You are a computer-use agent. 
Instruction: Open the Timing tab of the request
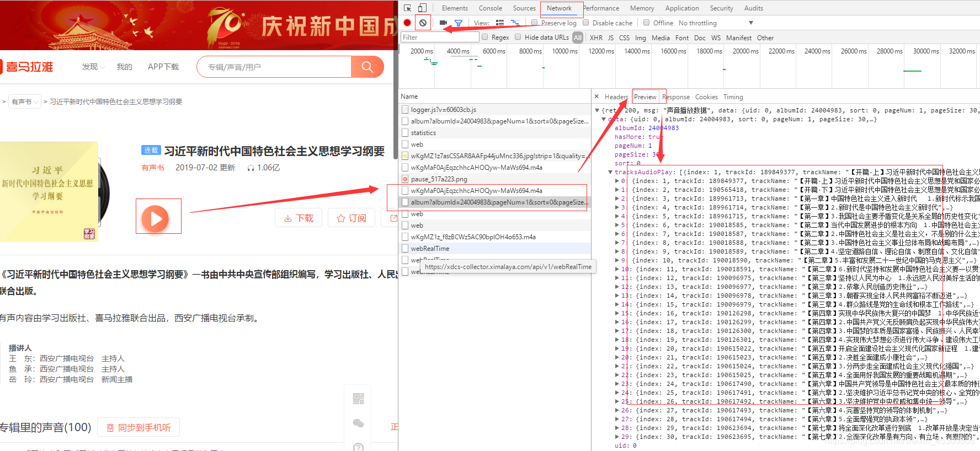pos(733,96)
